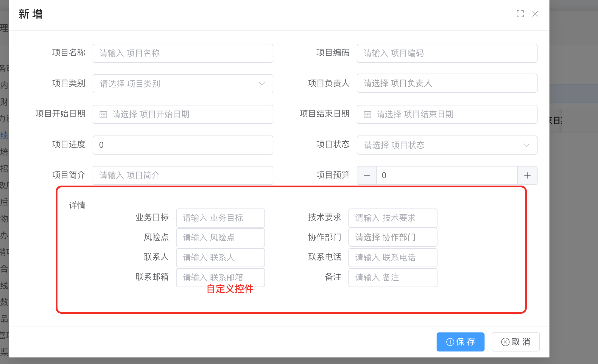The height and width of the screenshot is (364, 598).
Task: Click the 技术要求 input field
Action: point(393,218)
